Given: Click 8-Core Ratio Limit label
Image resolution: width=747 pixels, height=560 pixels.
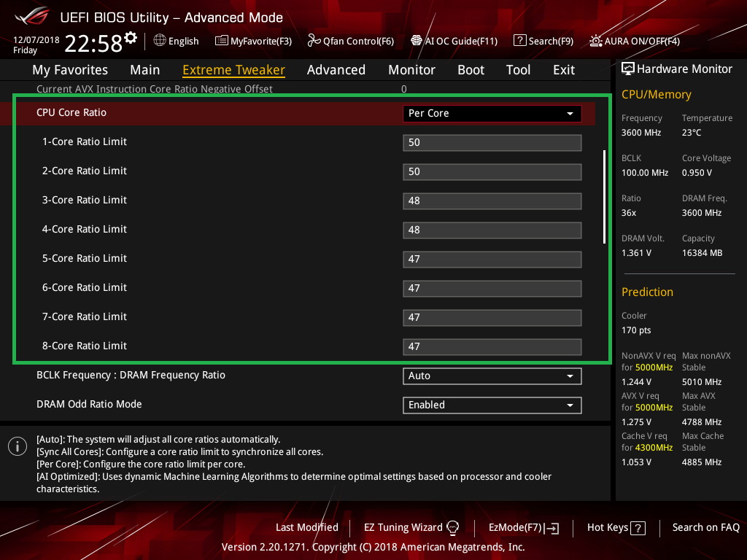Looking at the screenshot, I should click(x=85, y=346).
